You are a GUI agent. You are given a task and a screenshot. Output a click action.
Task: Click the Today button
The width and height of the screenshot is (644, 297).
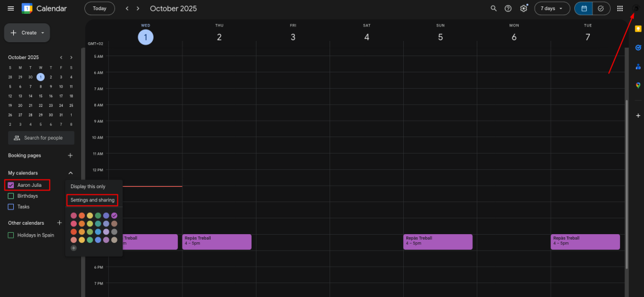[x=99, y=8]
